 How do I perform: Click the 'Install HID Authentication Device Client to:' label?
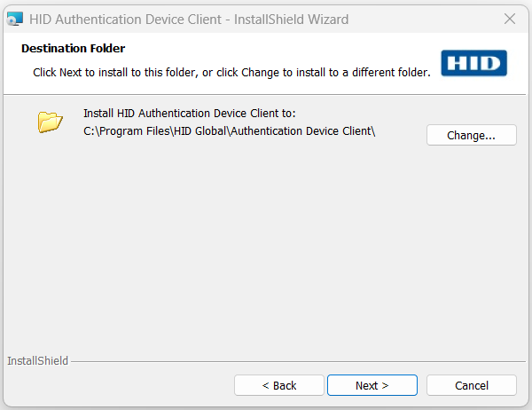click(189, 114)
